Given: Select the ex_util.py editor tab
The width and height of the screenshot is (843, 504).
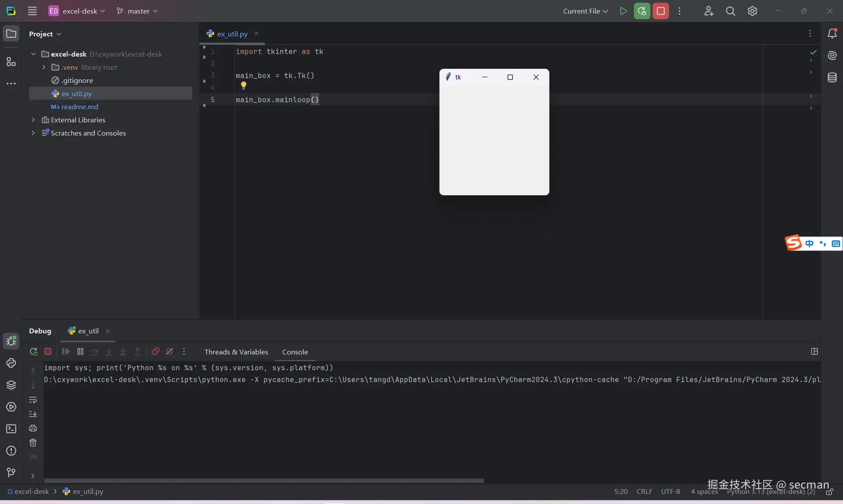Looking at the screenshot, I should [232, 34].
